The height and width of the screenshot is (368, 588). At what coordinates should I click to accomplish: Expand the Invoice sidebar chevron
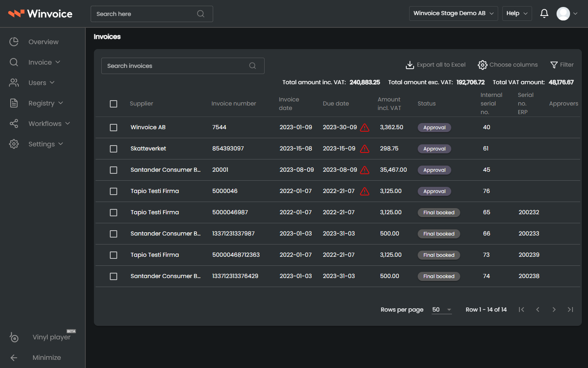pos(58,62)
